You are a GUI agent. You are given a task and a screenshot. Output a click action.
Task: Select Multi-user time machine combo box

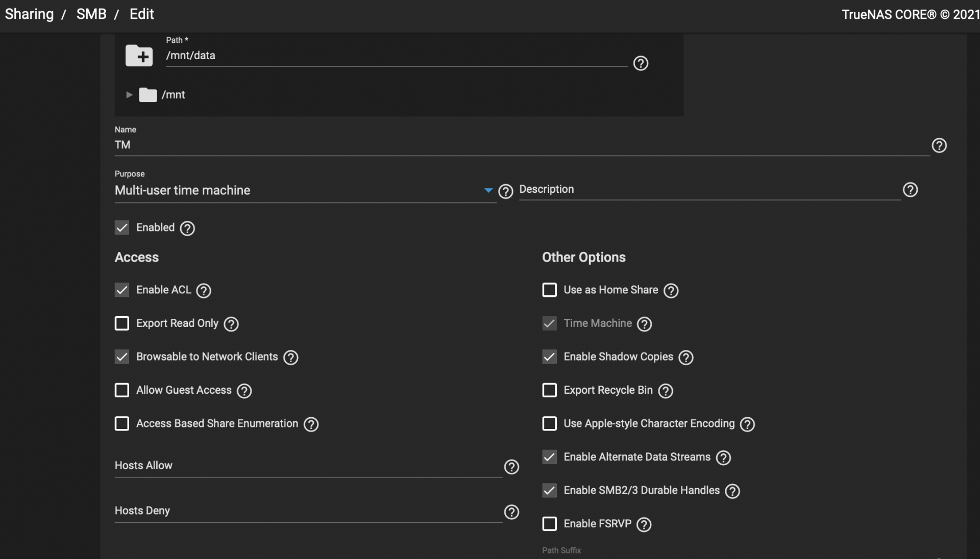tap(296, 190)
